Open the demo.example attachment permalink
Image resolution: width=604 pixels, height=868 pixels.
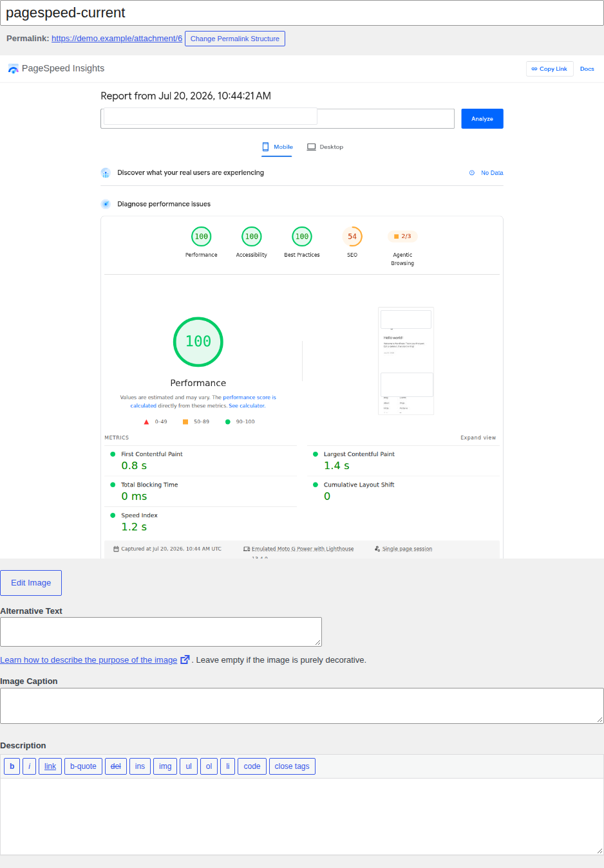tap(117, 39)
